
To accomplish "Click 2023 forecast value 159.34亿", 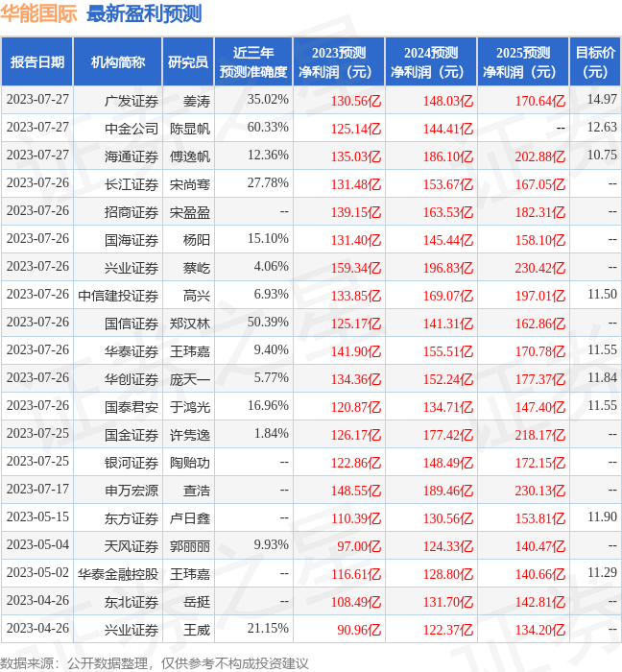I will click(355, 268).
